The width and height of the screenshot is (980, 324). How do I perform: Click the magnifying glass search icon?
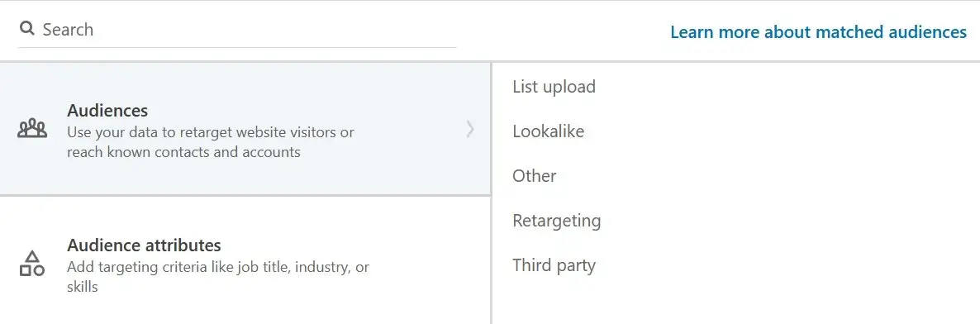[26, 29]
